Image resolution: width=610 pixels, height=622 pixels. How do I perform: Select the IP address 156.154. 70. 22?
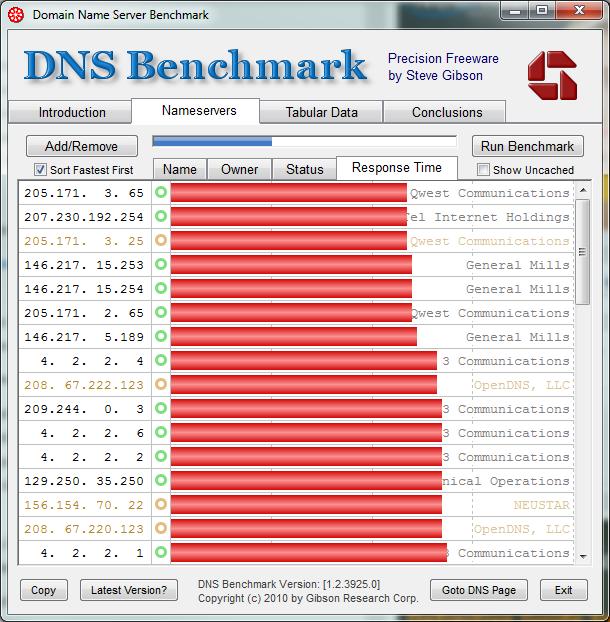coord(84,505)
